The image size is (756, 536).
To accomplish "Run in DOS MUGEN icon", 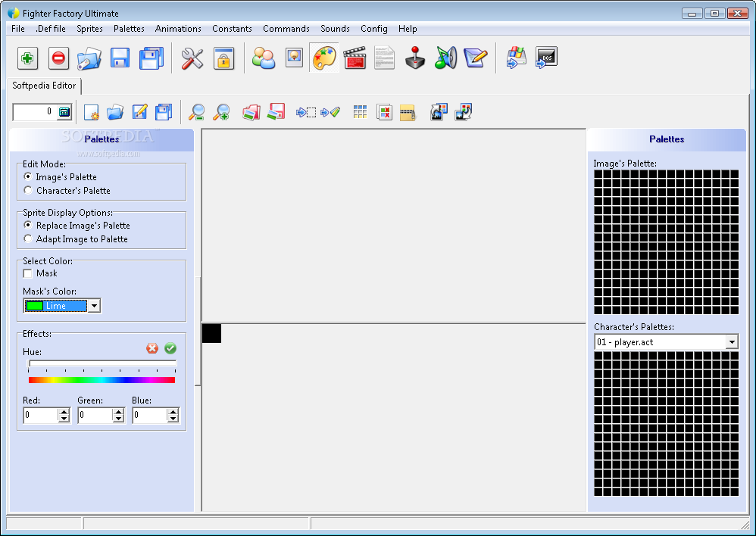I will [x=546, y=58].
